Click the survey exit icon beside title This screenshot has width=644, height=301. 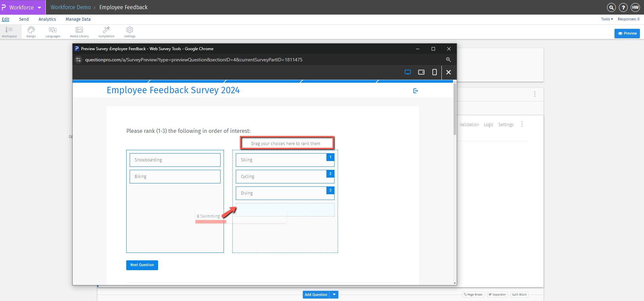416,91
